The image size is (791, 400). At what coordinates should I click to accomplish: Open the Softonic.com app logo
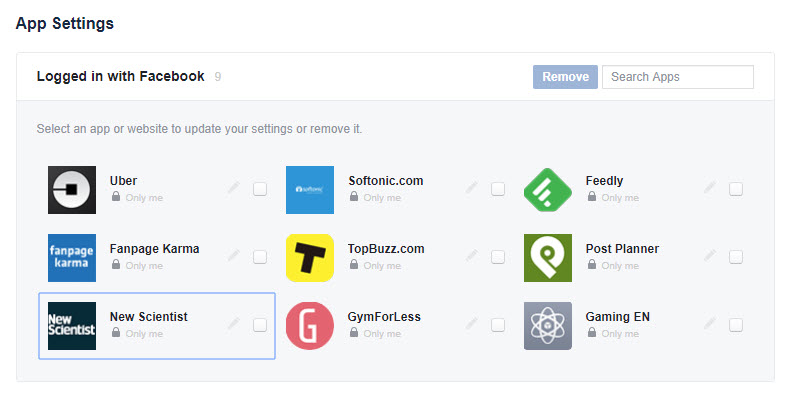point(310,190)
